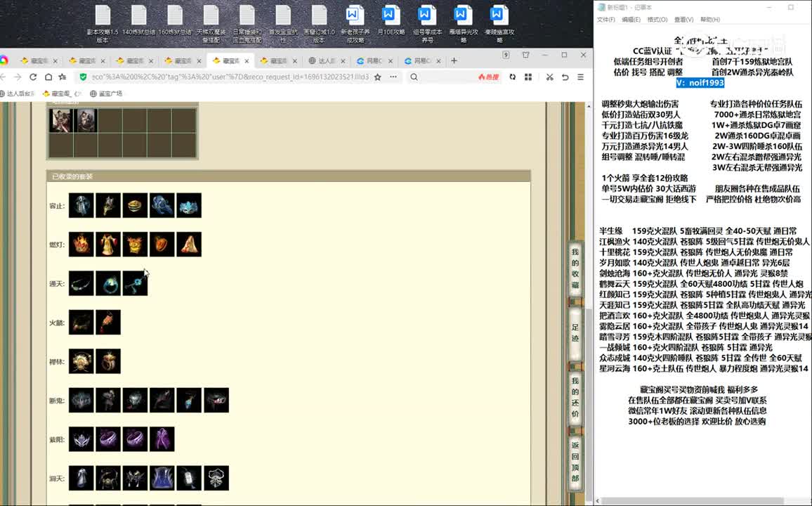This screenshot has height=506, width=812.
Task: Click 我的收藏 side button
Action: 575,268
